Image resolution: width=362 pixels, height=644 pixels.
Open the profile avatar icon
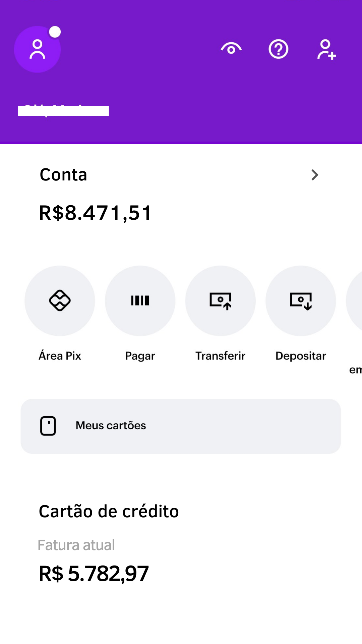click(x=37, y=49)
